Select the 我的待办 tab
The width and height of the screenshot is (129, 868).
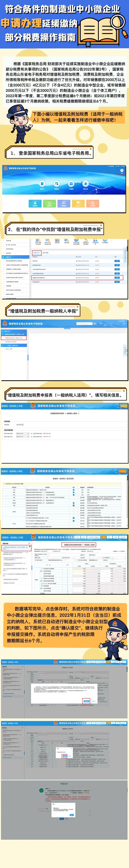point(37,252)
